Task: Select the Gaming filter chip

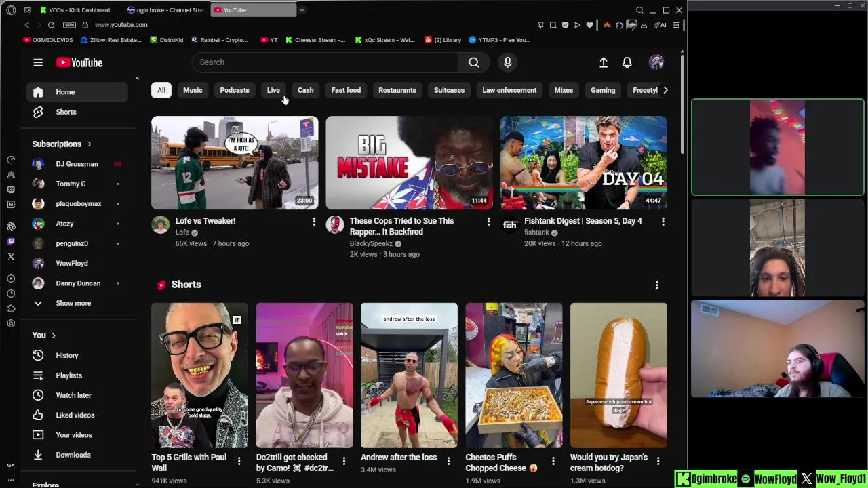Action: click(603, 90)
